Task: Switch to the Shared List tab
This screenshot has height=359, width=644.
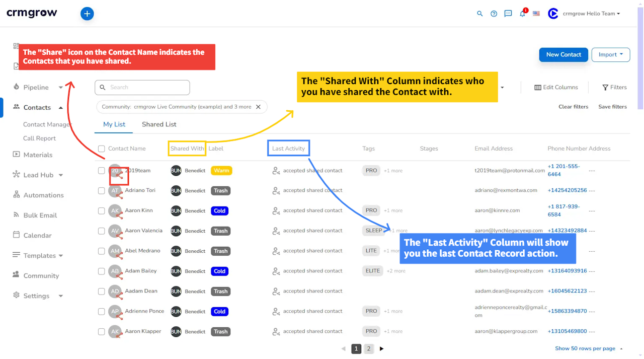Action: [x=159, y=124]
